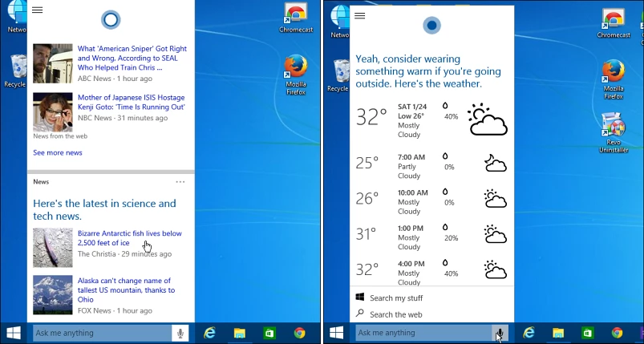Viewport: 644px width, 344px height.
Task: Launch Chrome from right taskbar
Action: (x=617, y=333)
